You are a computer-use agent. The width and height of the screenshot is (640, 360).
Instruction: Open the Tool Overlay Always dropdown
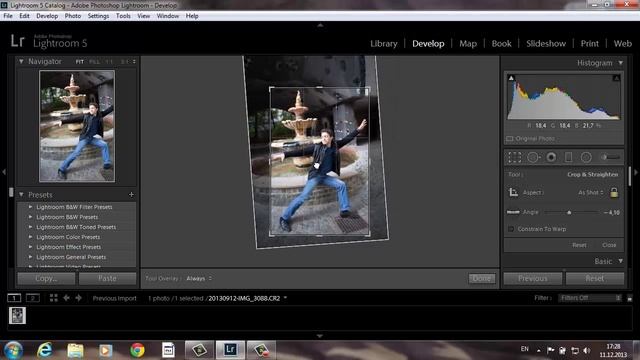199,278
